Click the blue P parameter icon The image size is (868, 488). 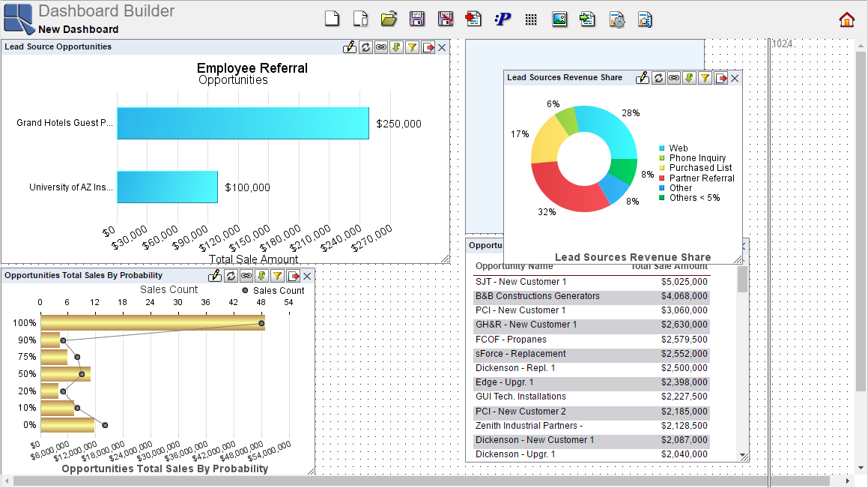[x=503, y=19]
